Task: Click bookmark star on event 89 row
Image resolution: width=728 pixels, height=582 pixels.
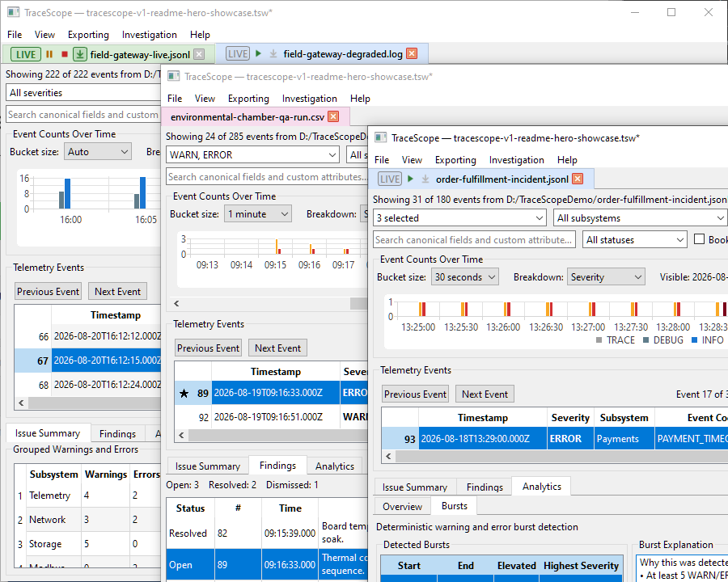Action: 184,394
